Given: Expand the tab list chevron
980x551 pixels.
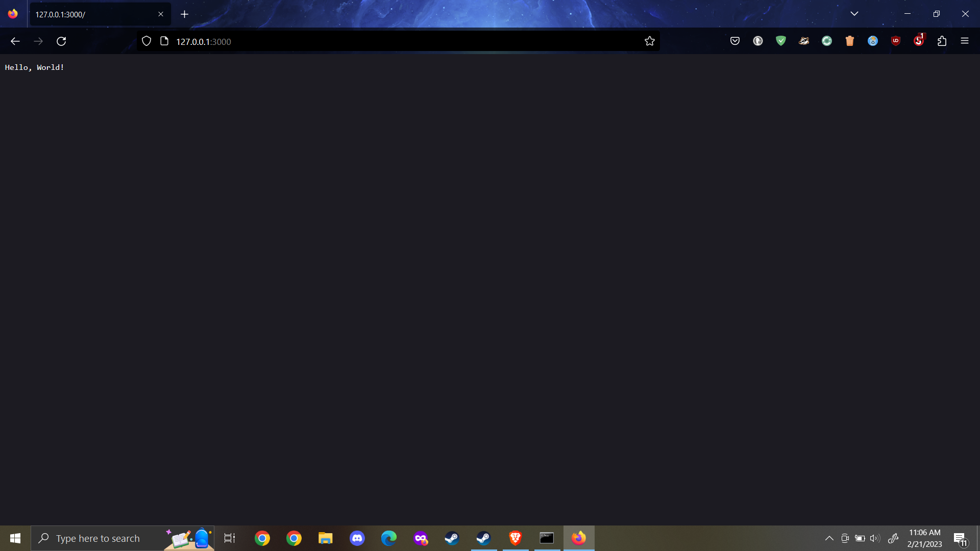Looking at the screenshot, I should 855,14.
